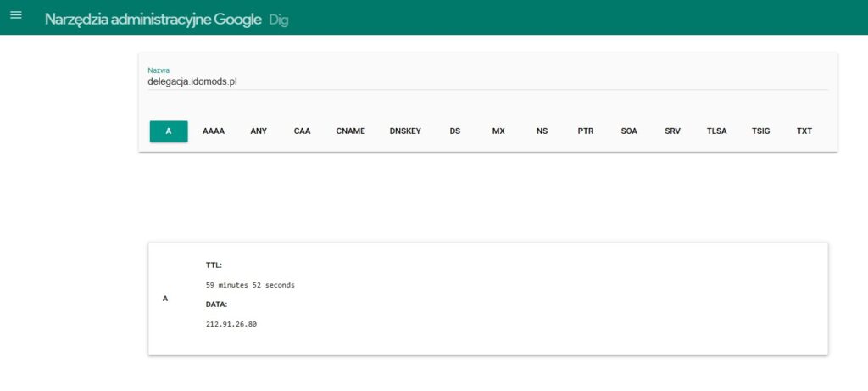
Task: Query CAA records
Action: [x=303, y=131]
